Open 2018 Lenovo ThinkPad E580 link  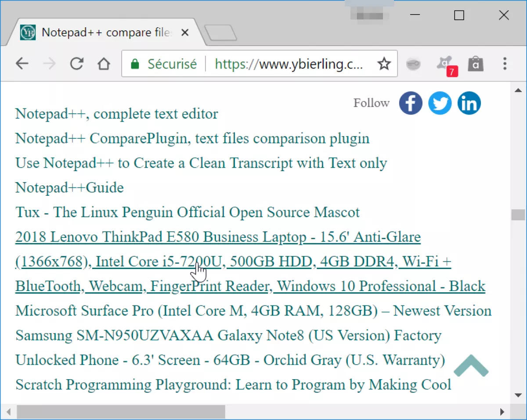pos(250,262)
